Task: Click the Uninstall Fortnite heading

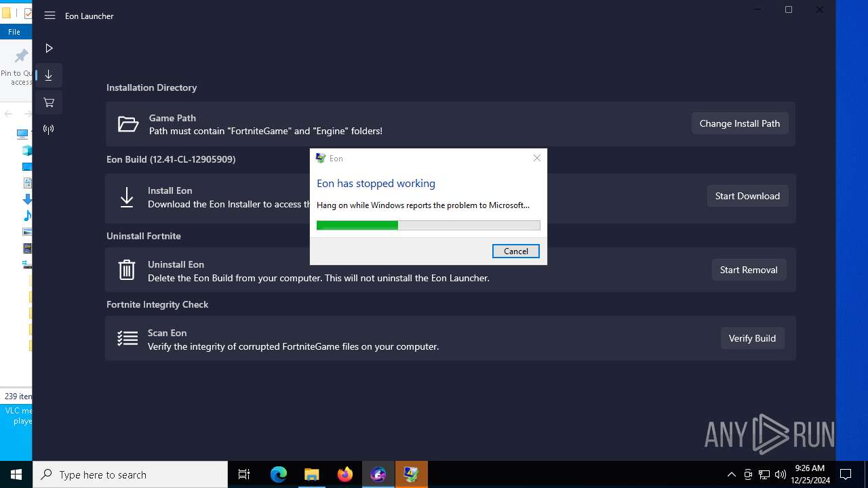Action: click(x=144, y=236)
